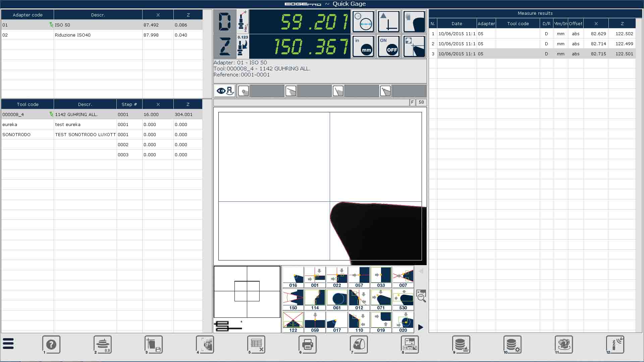Click the origin axis reference icon

click(389, 22)
